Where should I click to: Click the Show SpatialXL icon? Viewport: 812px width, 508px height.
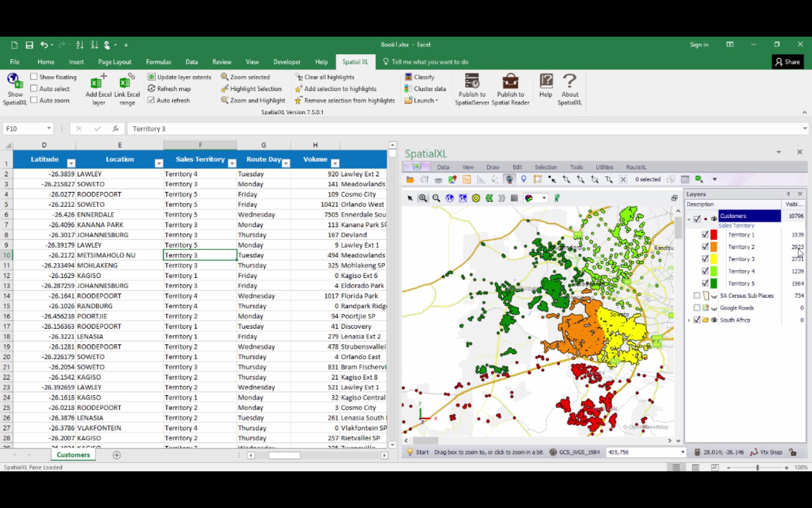15,89
